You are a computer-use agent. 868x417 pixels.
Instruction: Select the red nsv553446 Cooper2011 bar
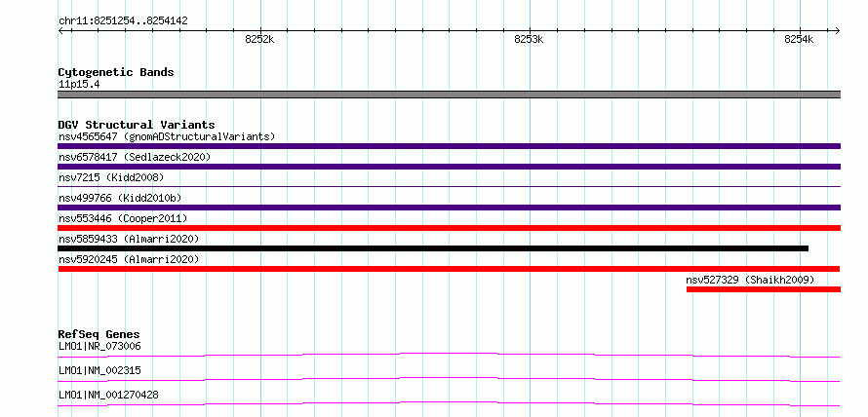tap(449, 228)
